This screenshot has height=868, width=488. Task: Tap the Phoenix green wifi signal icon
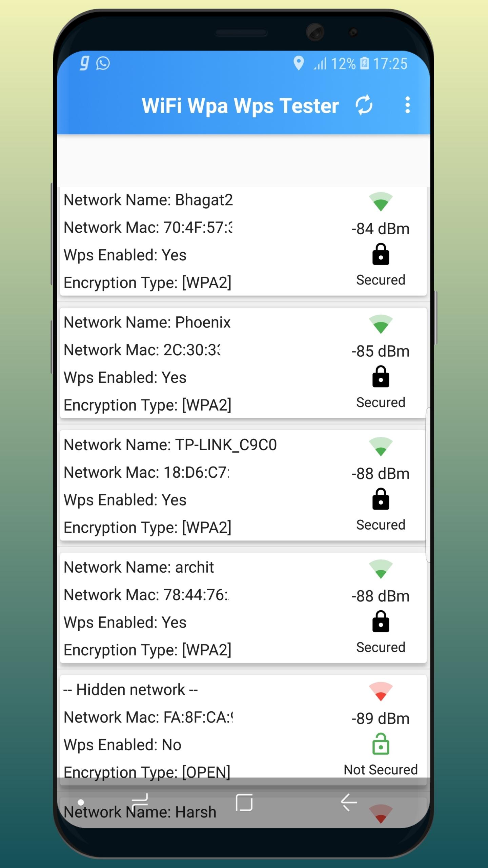(x=381, y=324)
